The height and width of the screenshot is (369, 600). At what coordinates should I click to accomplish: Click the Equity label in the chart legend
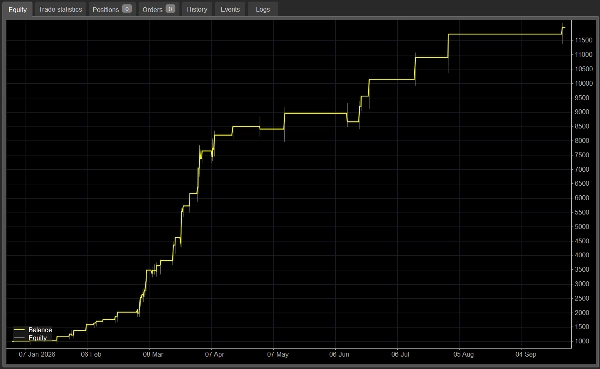[38, 338]
